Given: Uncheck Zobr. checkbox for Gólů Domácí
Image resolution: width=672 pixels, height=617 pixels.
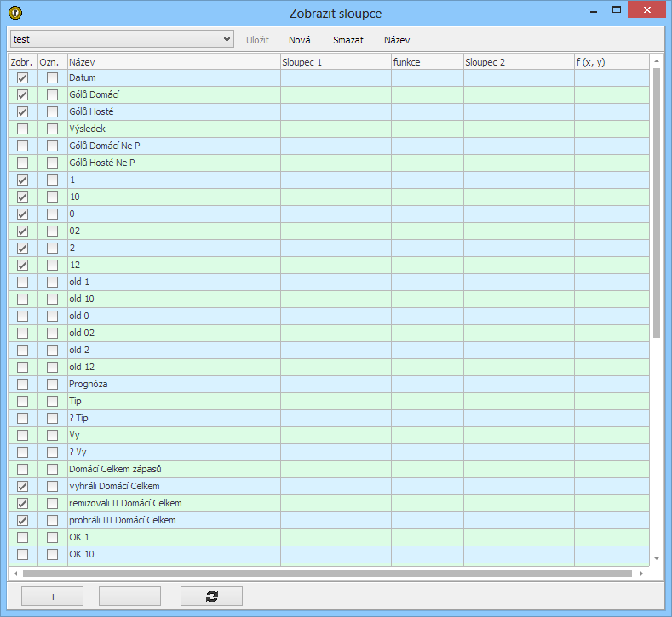Looking at the screenshot, I should tap(23, 94).
